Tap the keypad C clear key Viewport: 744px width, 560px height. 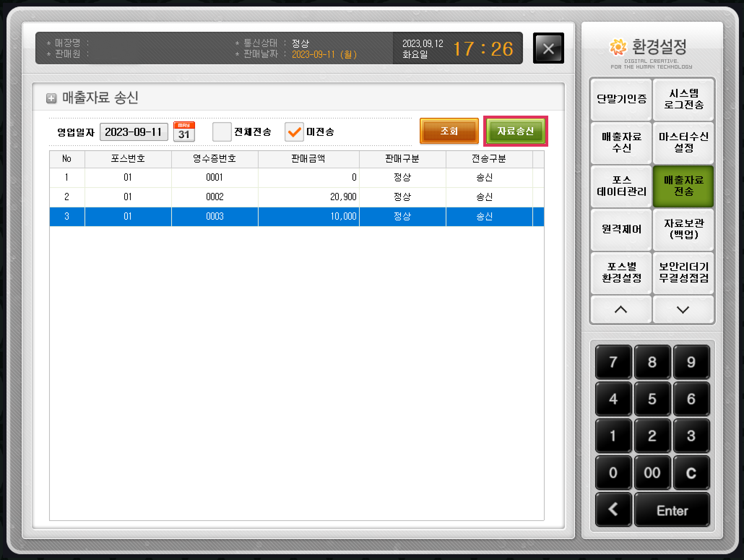[x=691, y=472]
